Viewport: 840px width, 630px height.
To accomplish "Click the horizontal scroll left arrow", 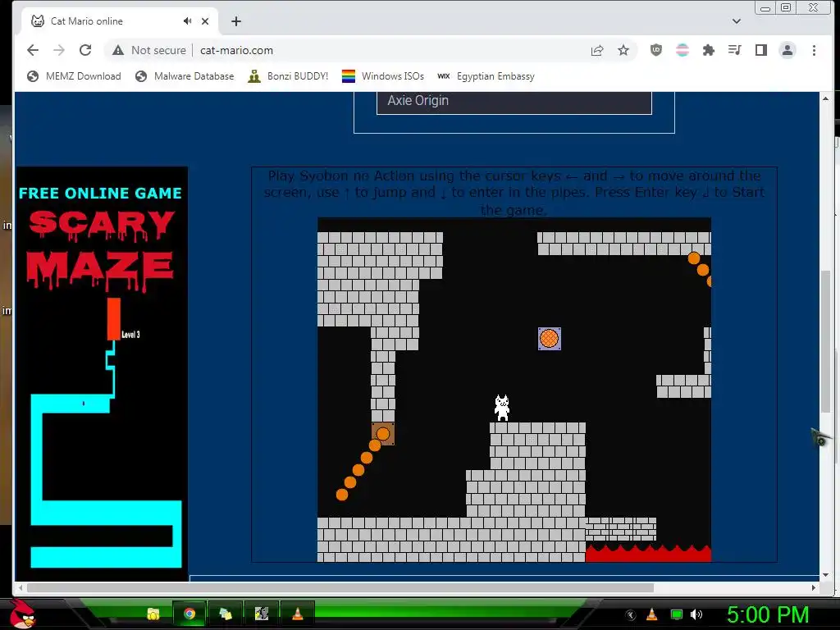I will click(x=21, y=587).
